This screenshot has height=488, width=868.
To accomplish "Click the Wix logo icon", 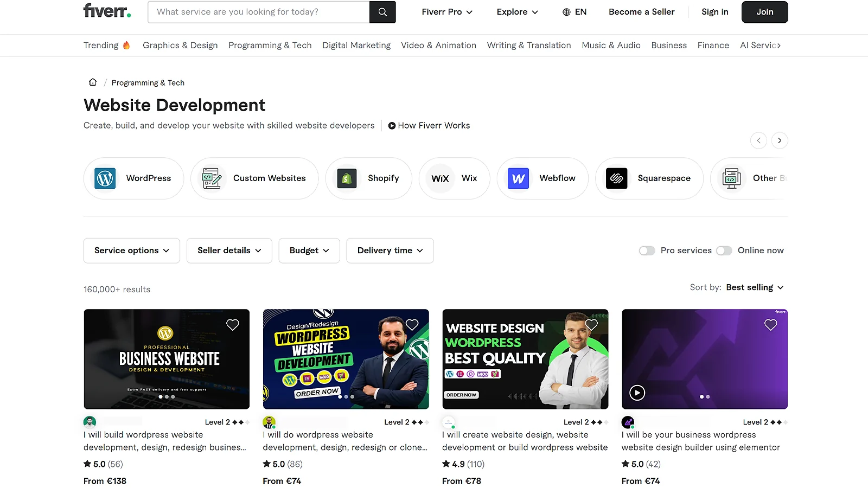I will pos(440,178).
